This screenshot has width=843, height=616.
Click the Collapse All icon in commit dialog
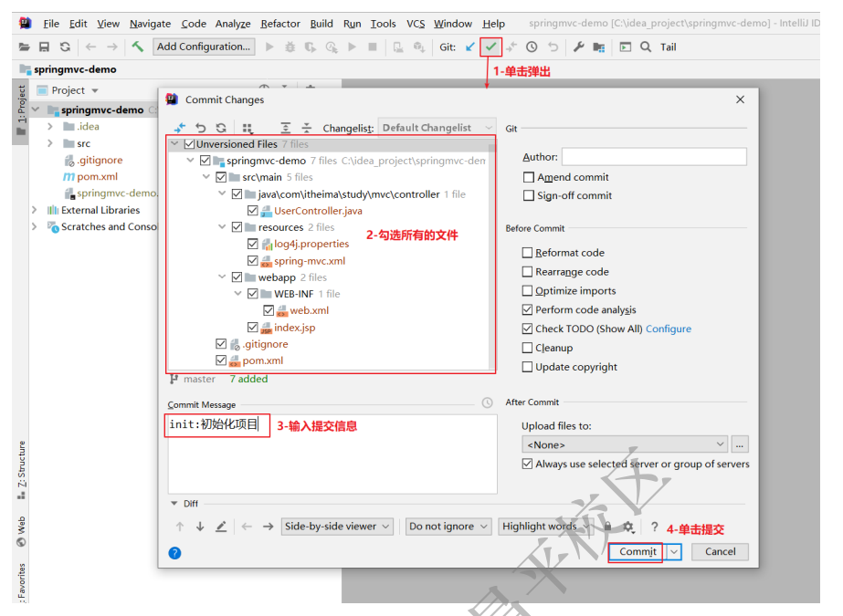click(307, 128)
